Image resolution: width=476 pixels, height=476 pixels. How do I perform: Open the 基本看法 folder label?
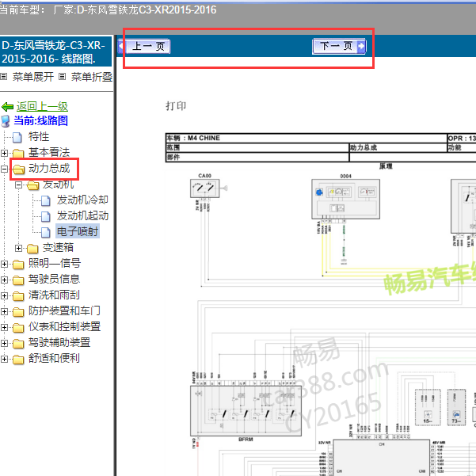[x=49, y=152]
